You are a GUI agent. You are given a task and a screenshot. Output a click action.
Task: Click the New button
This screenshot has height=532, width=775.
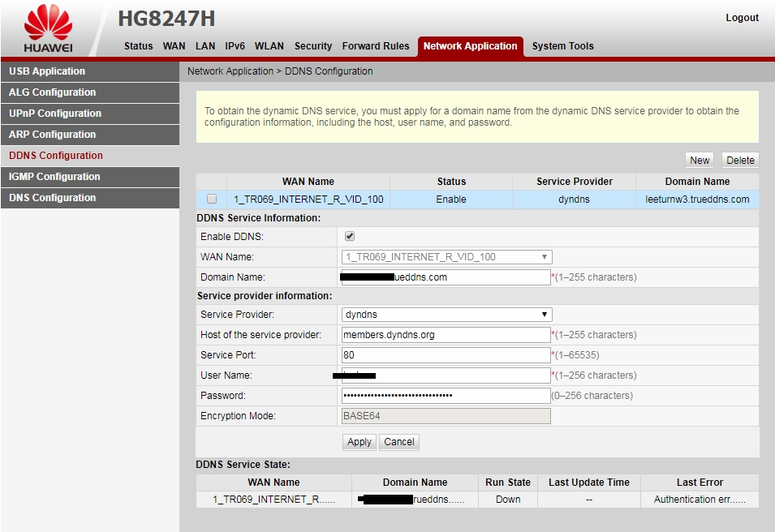pyautogui.click(x=700, y=160)
